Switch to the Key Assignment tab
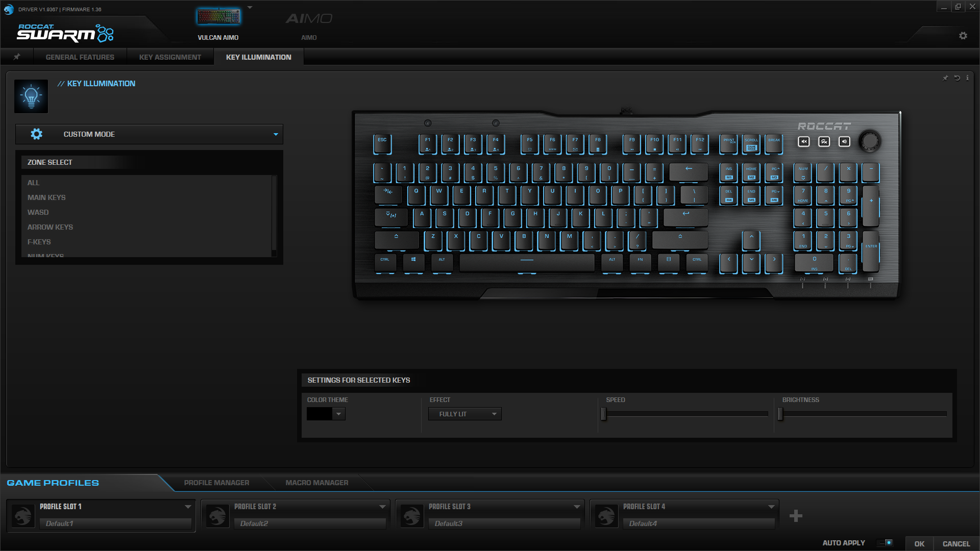Image resolution: width=980 pixels, height=551 pixels. click(170, 57)
